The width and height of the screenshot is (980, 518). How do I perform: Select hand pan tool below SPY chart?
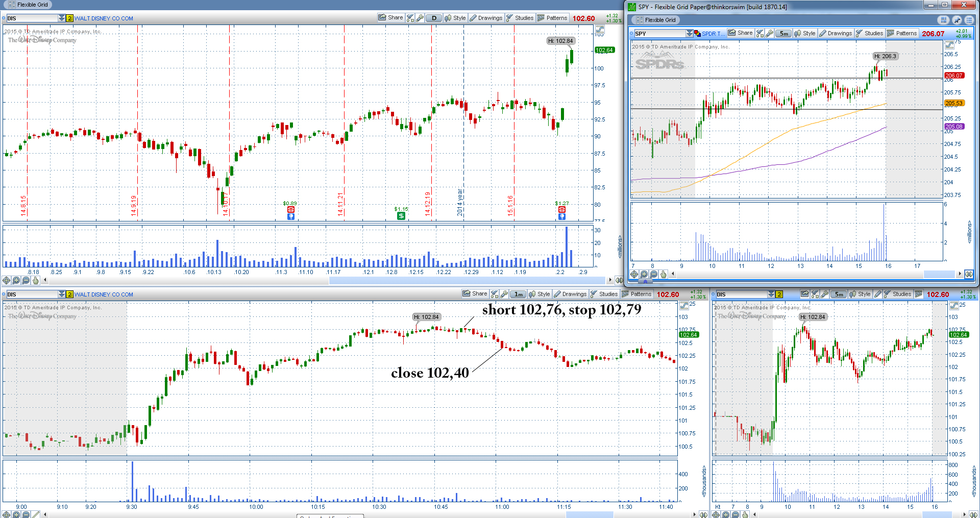click(x=663, y=274)
